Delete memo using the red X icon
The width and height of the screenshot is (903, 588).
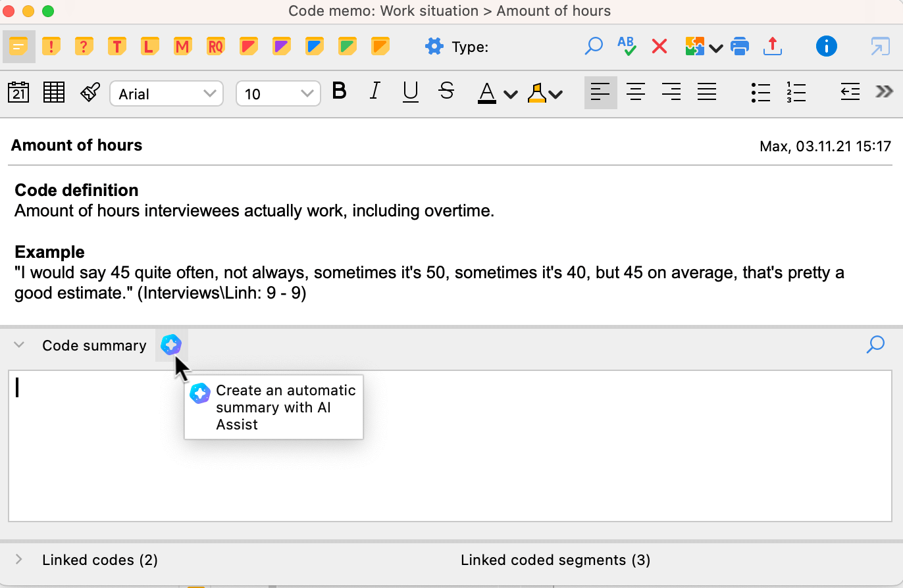click(x=659, y=47)
